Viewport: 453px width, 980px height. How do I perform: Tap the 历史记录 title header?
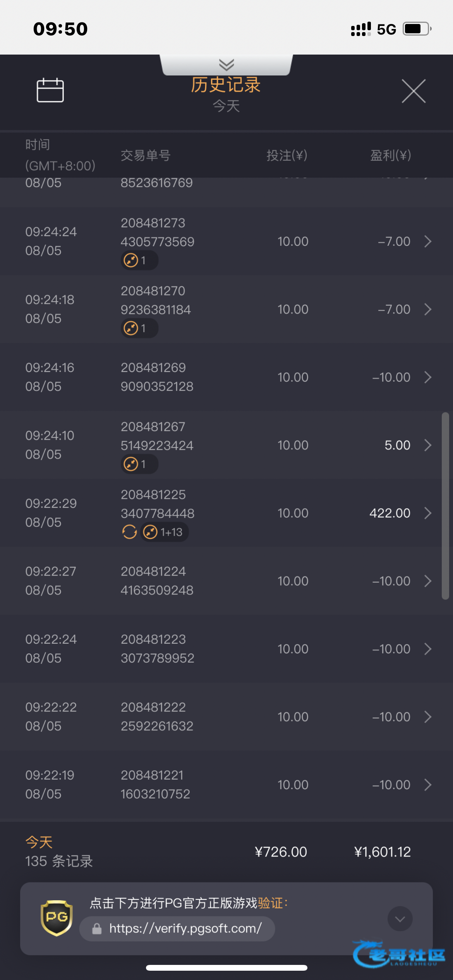click(226, 85)
